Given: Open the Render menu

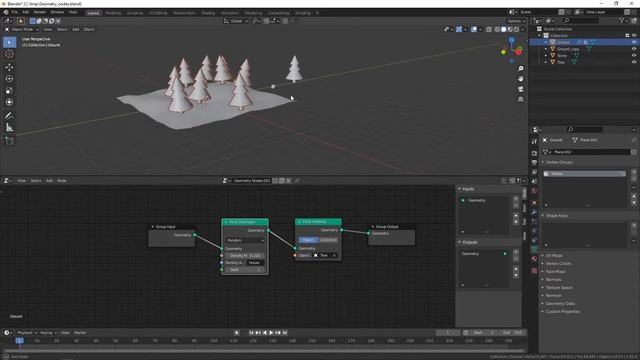Looking at the screenshot, I should click(40, 12).
